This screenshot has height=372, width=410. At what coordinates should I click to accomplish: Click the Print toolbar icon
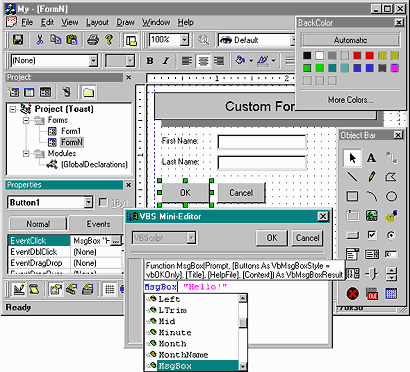point(93,40)
